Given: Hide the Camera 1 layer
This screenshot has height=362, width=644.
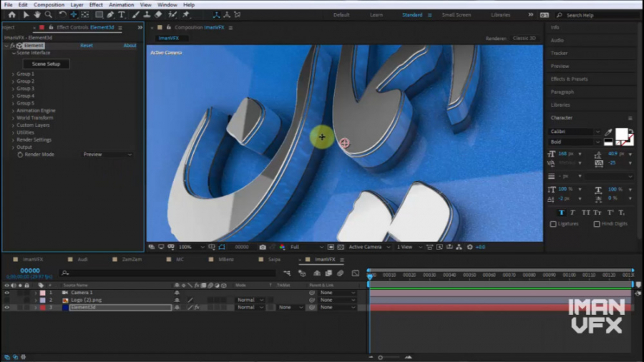Looking at the screenshot, I should (x=7, y=293).
